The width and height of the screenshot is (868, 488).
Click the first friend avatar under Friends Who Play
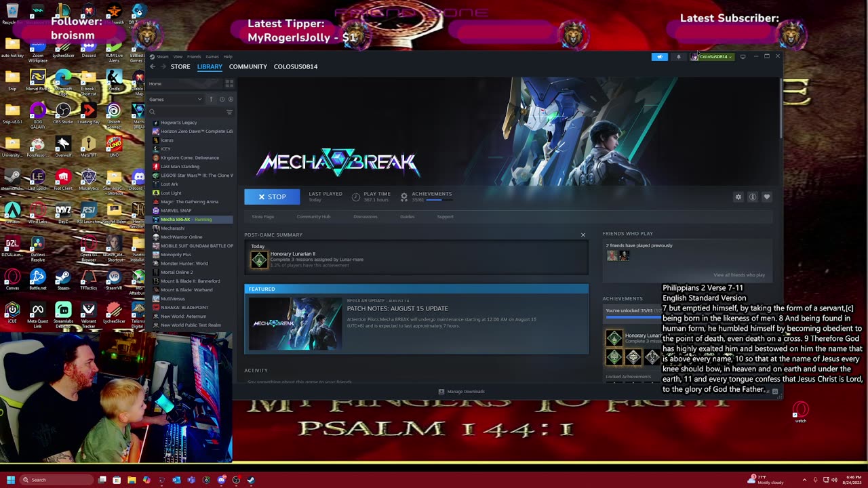[x=612, y=256]
